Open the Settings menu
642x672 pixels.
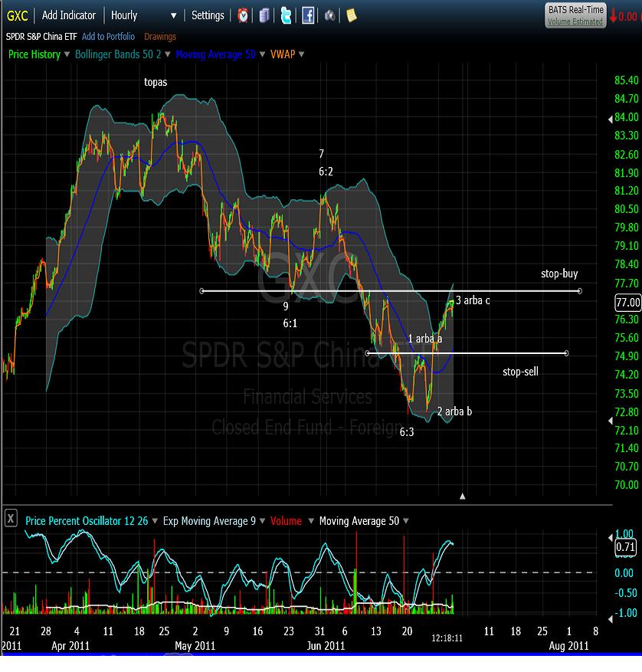coord(208,15)
